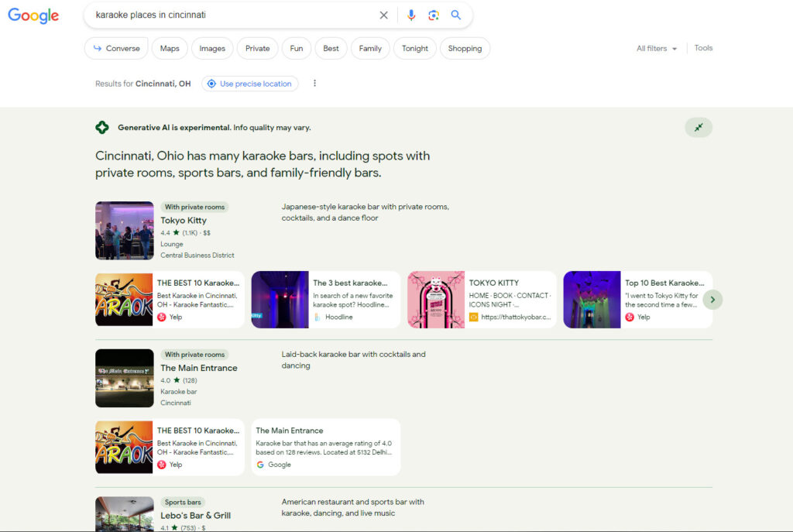Click the magnifying glass search icon

pyautogui.click(x=456, y=15)
